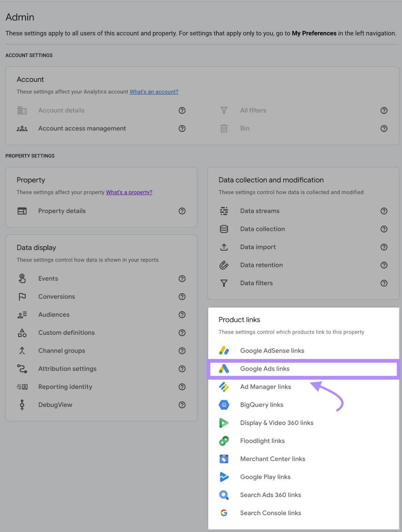Click the Account access management people icon
The image size is (402, 532).
pyautogui.click(x=22, y=128)
